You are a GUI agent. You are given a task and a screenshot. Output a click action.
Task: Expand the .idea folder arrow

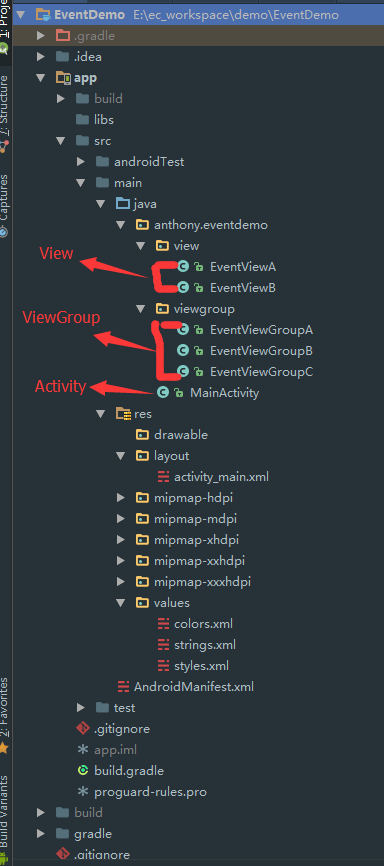(40, 57)
